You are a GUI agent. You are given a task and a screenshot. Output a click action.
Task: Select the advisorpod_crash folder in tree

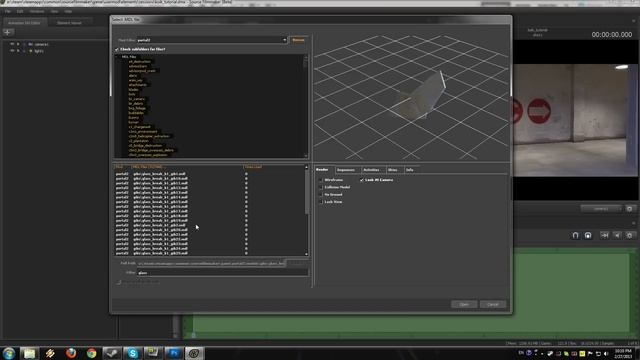(x=142, y=71)
